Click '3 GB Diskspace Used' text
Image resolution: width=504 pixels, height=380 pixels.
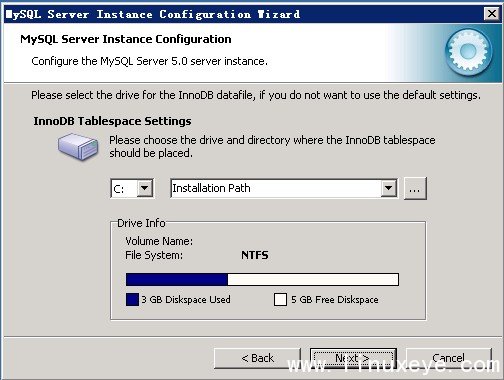click(x=186, y=299)
